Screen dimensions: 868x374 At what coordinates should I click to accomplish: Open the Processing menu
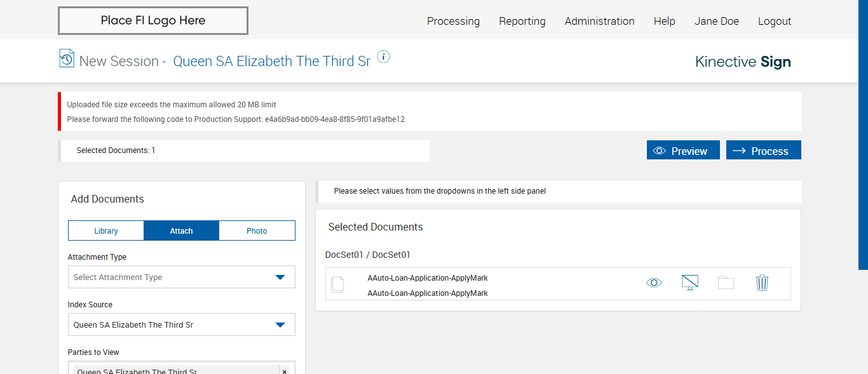pyautogui.click(x=453, y=21)
